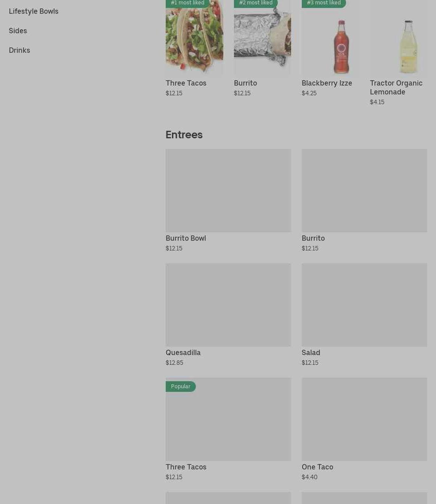
Task: Select Blackberry Izze bottle image
Action: tap(330, 37)
